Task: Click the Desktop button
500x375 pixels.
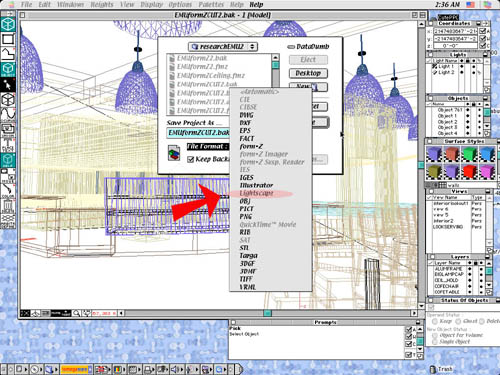Action: [308, 73]
